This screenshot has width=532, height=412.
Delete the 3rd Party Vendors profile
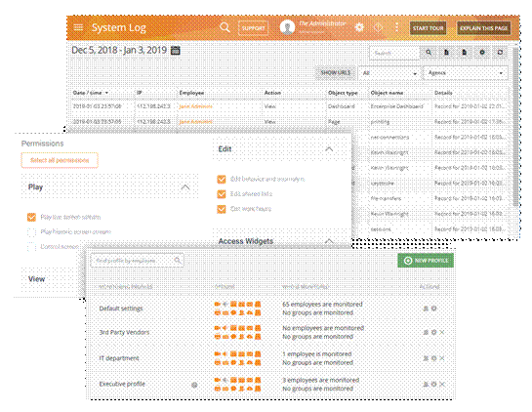coord(442,332)
